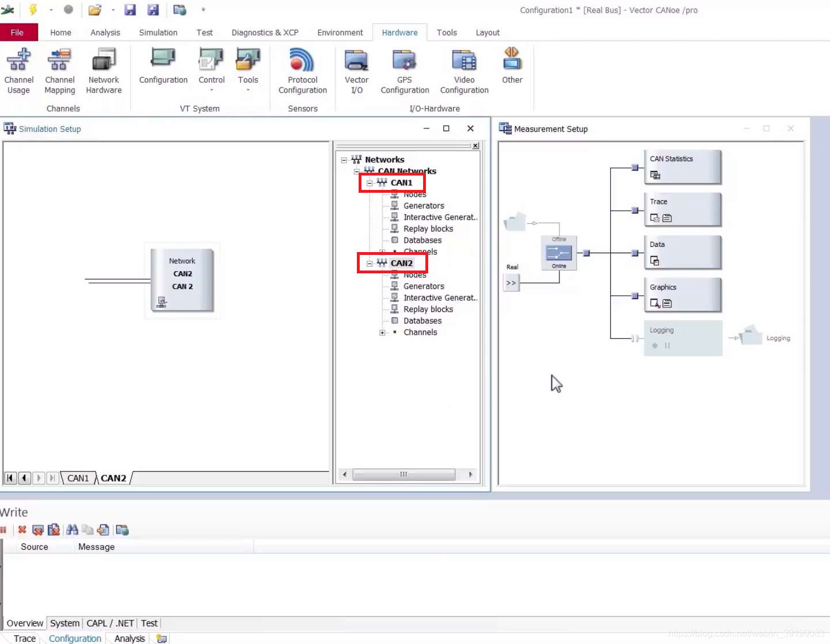Toggle pause button in Write window
Image resolution: width=830 pixels, height=644 pixels.
(x=3, y=529)
